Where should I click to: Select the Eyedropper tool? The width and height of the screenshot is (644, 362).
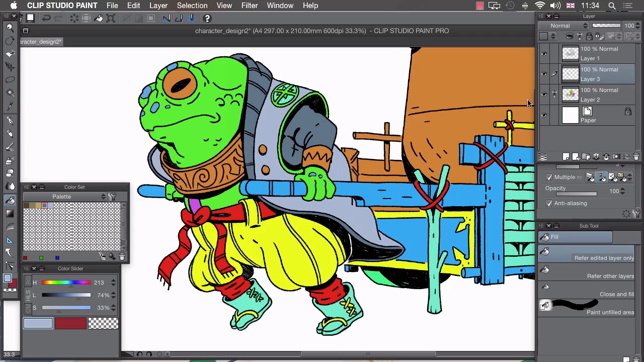pyautogui.click(x=10, y=106)
